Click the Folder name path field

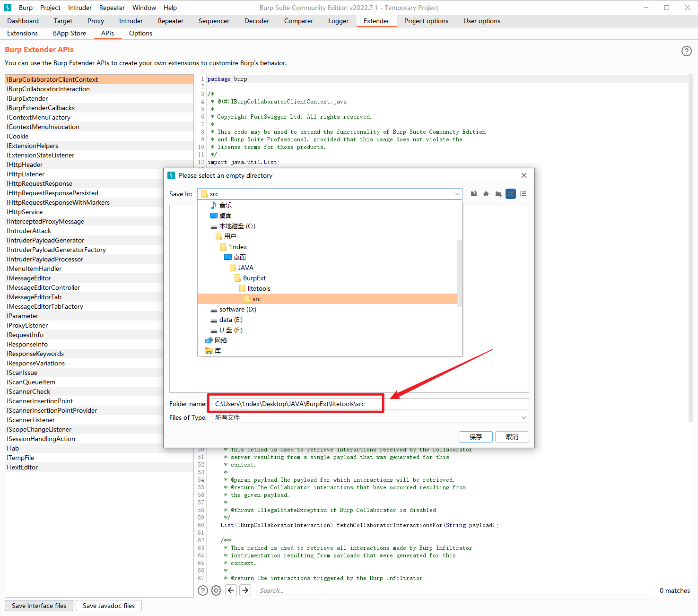click(x=370, y=404)
